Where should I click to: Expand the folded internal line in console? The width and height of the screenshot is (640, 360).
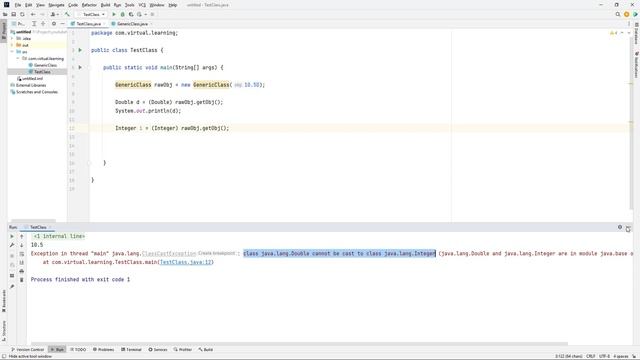(59, 236)
